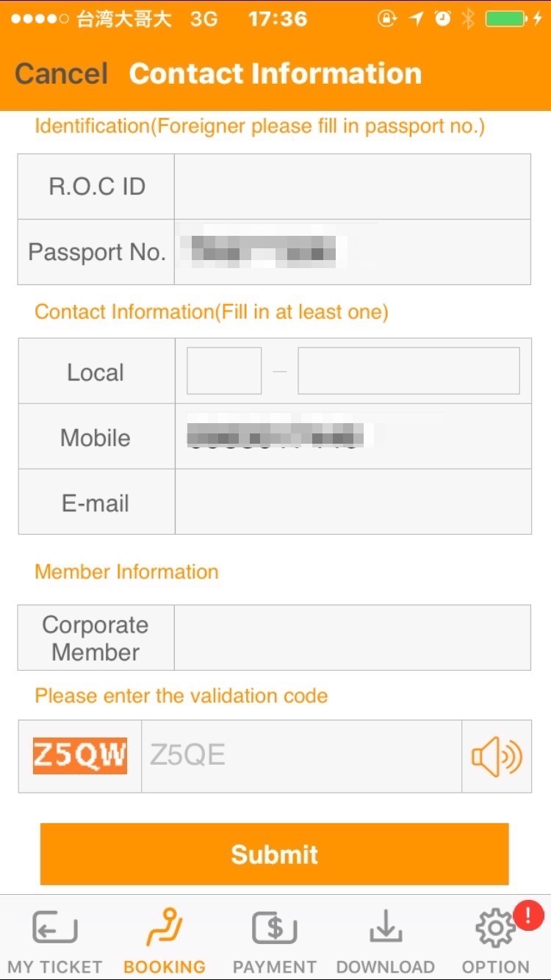
Task: Edit the Mobile number field
Action: (x=353, y=436)
